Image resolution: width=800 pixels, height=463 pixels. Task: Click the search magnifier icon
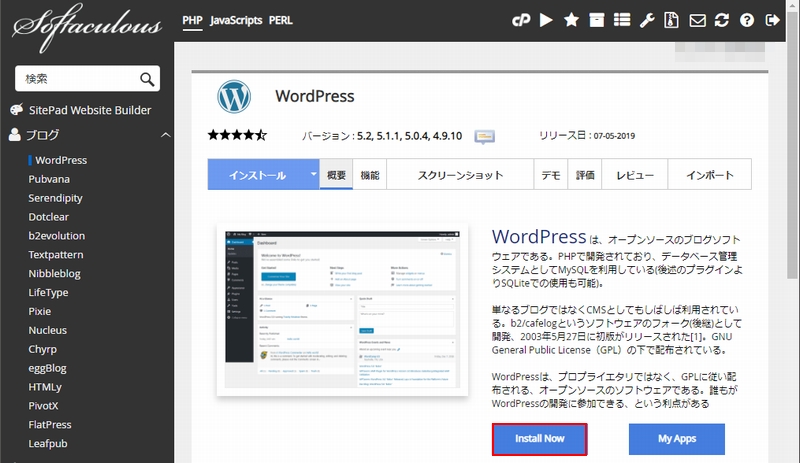146,79
